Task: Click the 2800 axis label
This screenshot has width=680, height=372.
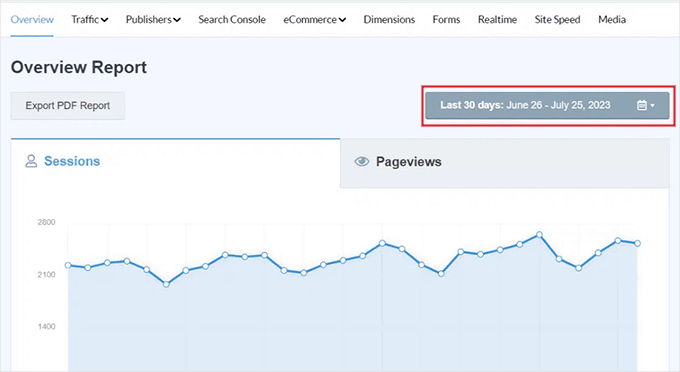Action: (46, 222)
